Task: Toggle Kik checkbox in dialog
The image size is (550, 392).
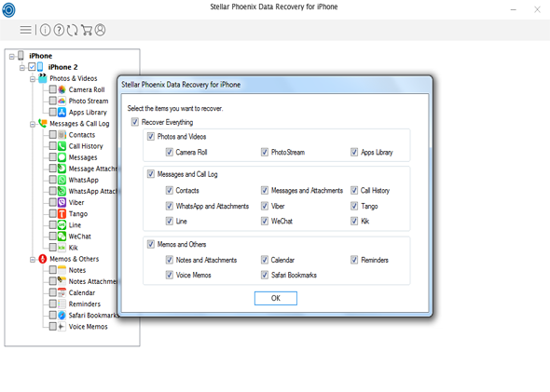Action: coord(354,221)
